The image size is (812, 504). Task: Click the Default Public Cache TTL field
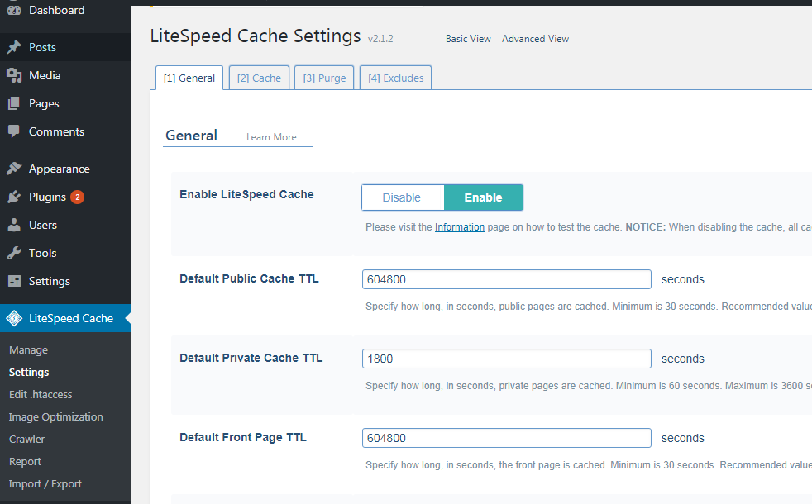click(x=506, y=279)
